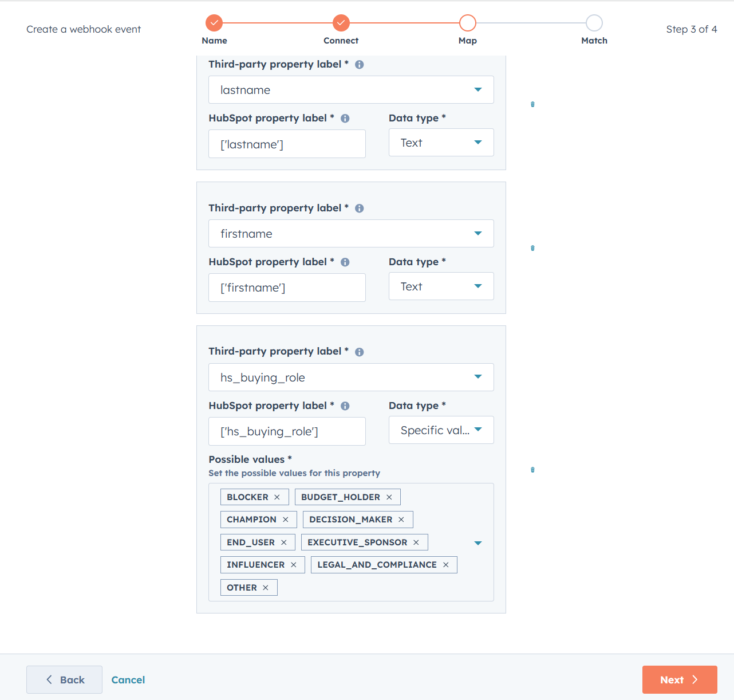Open the Text data type dropdown for lastname
This screenshot has width=734, height=700.
pos(479,142)
